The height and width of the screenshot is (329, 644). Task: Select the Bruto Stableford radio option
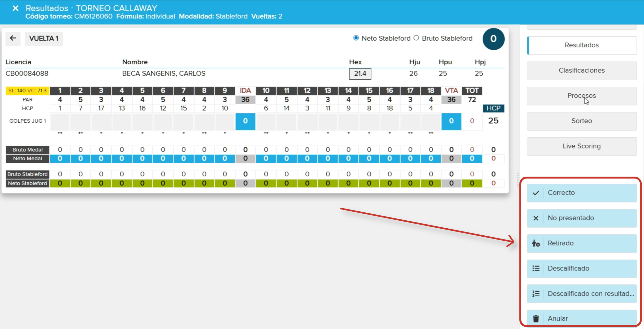tap(416, 38)
